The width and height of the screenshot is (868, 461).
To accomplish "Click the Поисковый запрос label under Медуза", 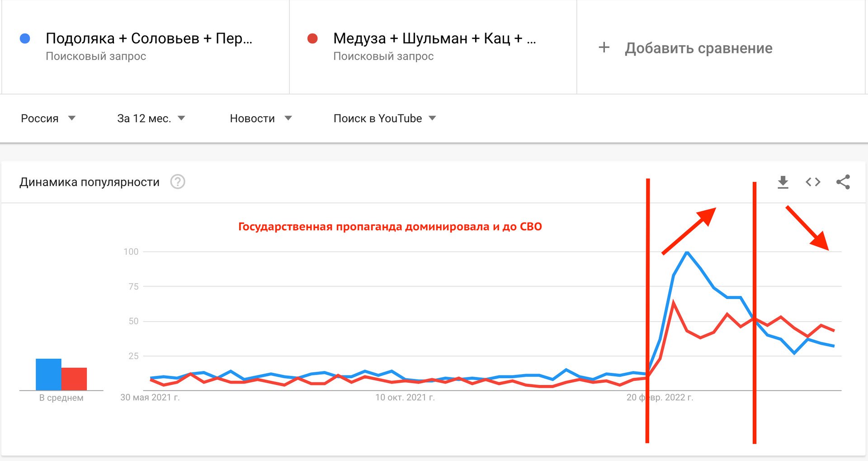I will point(383,56).
